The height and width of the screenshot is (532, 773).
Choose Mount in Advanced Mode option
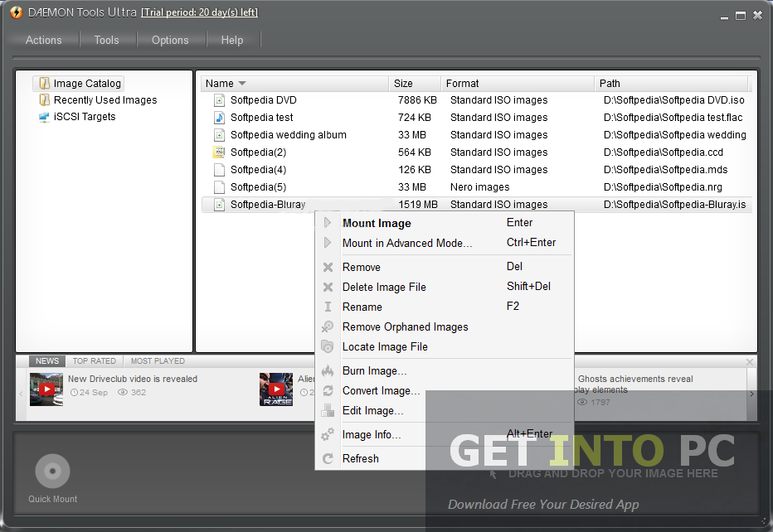445,243
